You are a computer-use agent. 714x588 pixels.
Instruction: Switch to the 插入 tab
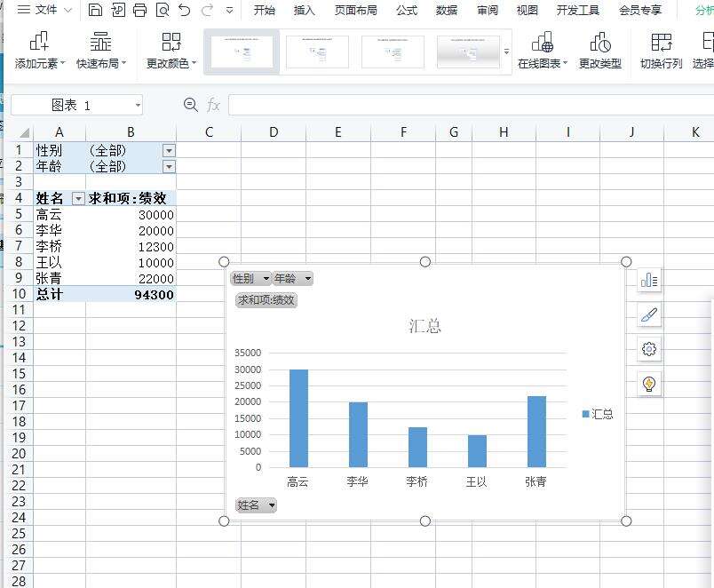[x=305, y=10]
